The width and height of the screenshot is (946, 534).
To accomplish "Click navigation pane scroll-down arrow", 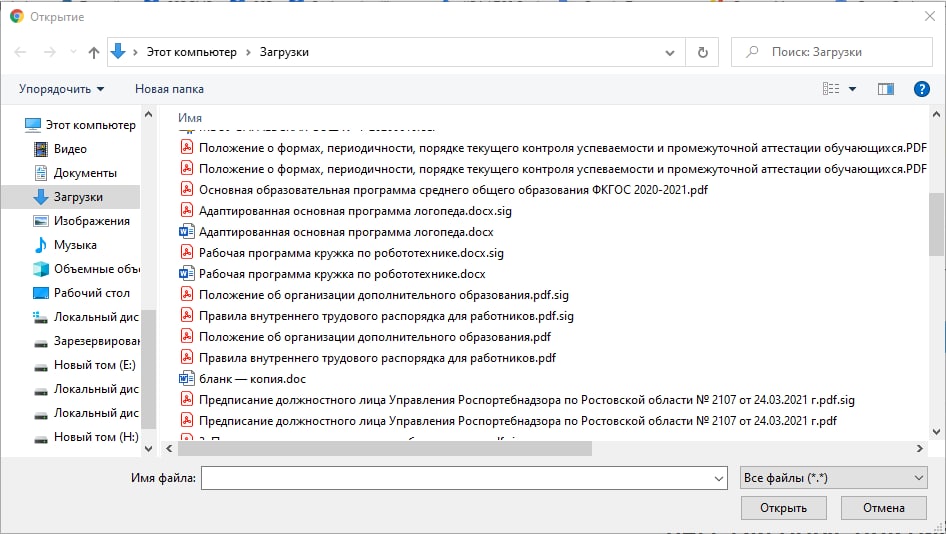I will coord(149,448).
